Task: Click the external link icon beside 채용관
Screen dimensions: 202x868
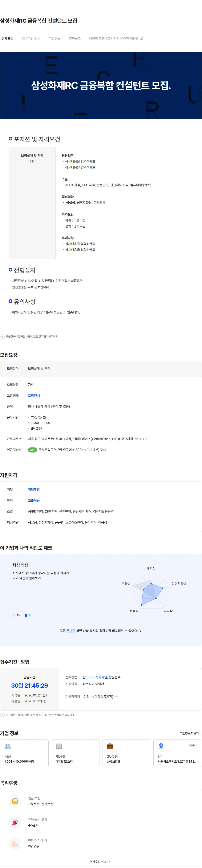Action: click(142, 38)
